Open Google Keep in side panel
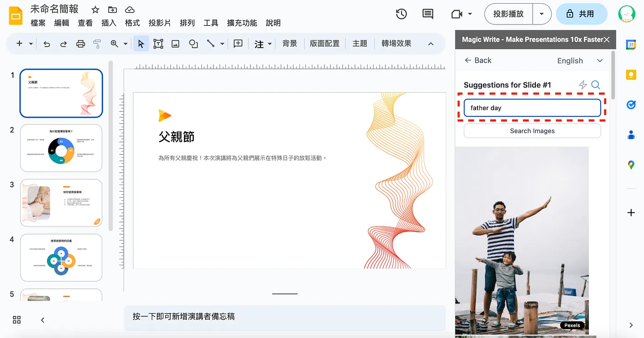Viewport: 644px width, 338px height. [631, 75]
